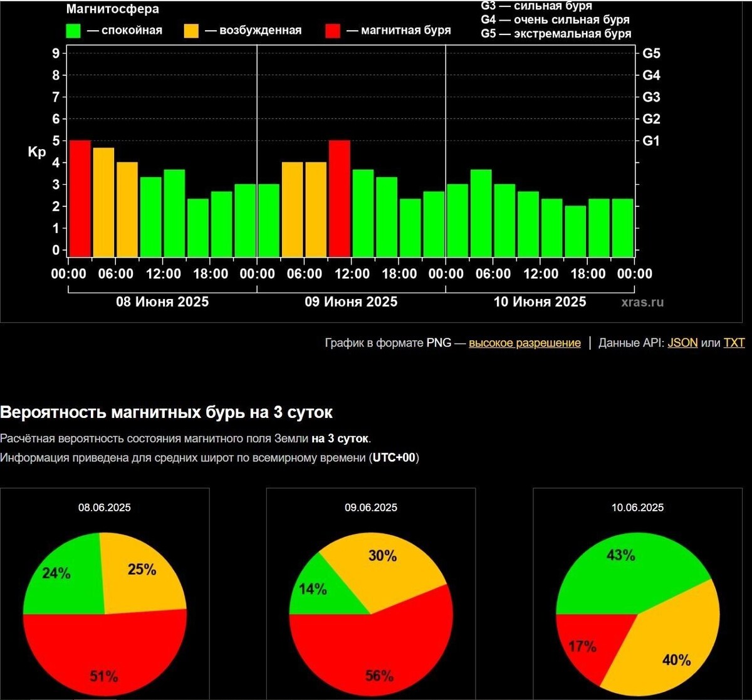Open the high-resolution PNG link
This screenshot has height=700, width=752.
coord(525,343)
